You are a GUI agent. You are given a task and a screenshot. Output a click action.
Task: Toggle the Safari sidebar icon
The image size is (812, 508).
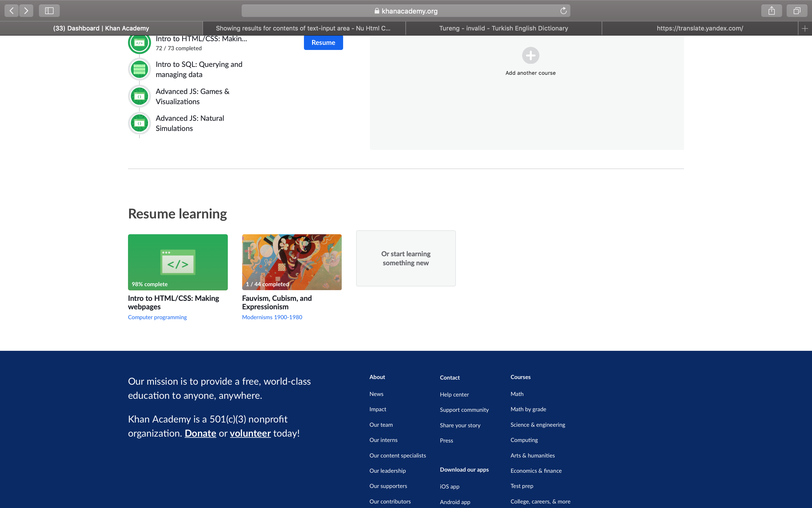(49, 11)
